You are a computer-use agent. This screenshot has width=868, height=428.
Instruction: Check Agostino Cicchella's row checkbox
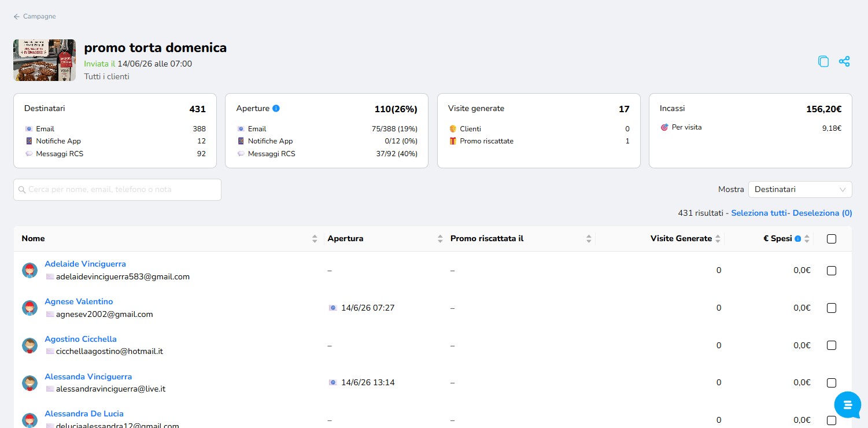click(x=832, y=345)
